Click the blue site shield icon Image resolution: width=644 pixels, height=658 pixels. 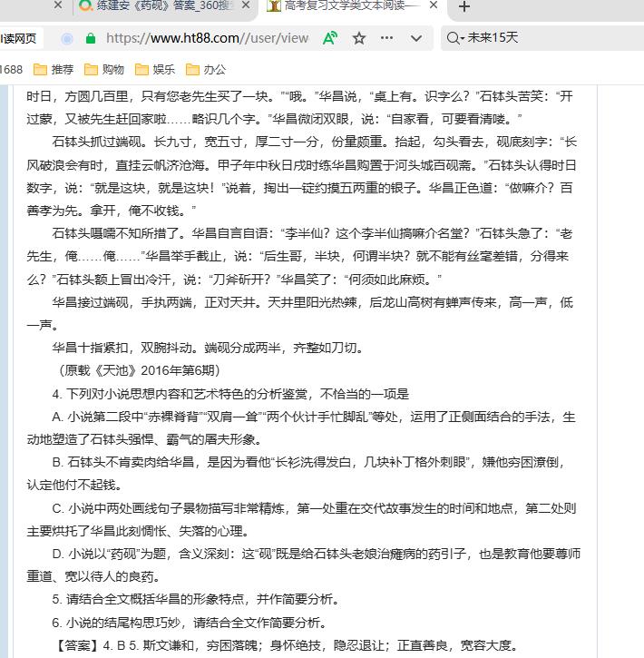tap(66, 39)
